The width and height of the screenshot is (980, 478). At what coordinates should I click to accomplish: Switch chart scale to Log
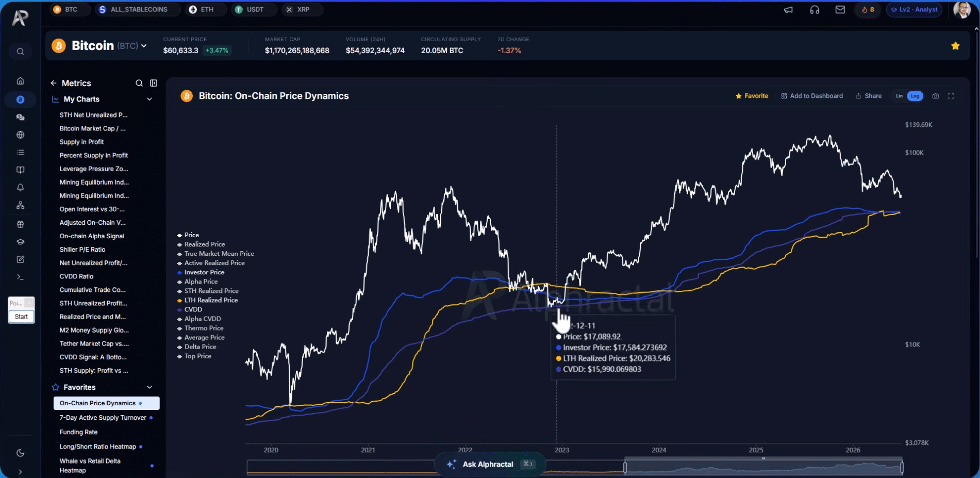click(x=915, y=96)
